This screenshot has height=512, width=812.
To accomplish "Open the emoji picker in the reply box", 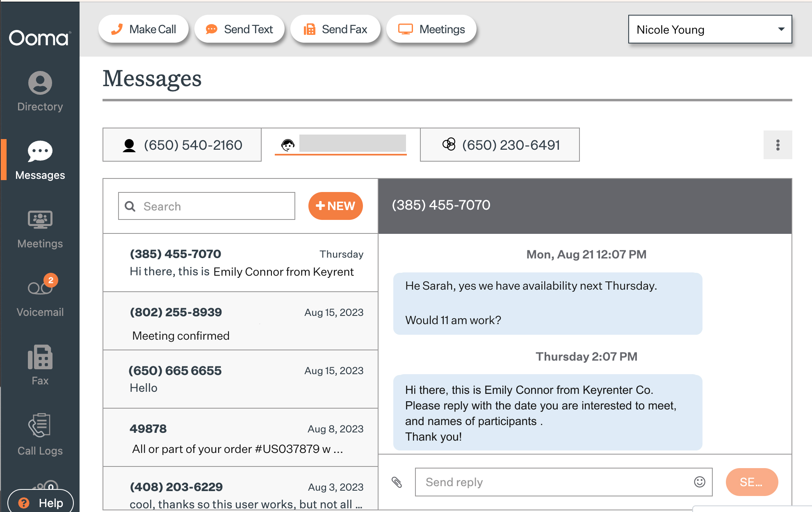I will [x=699, y=482].
